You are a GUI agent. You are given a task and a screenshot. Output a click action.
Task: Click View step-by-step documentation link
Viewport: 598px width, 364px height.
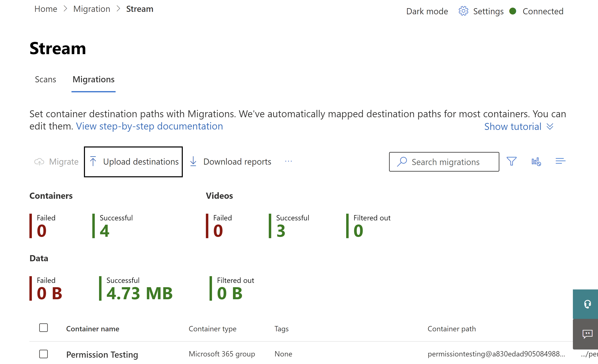(149, 126)
